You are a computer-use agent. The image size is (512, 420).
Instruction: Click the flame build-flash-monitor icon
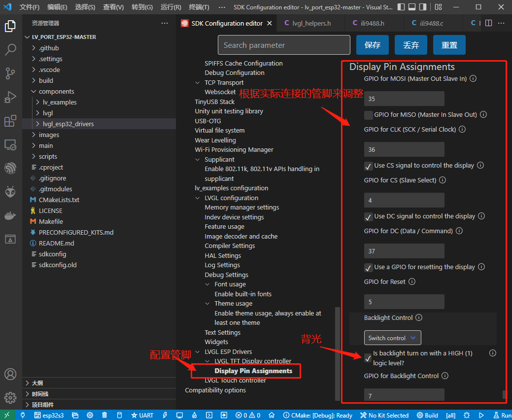point(194,415)
